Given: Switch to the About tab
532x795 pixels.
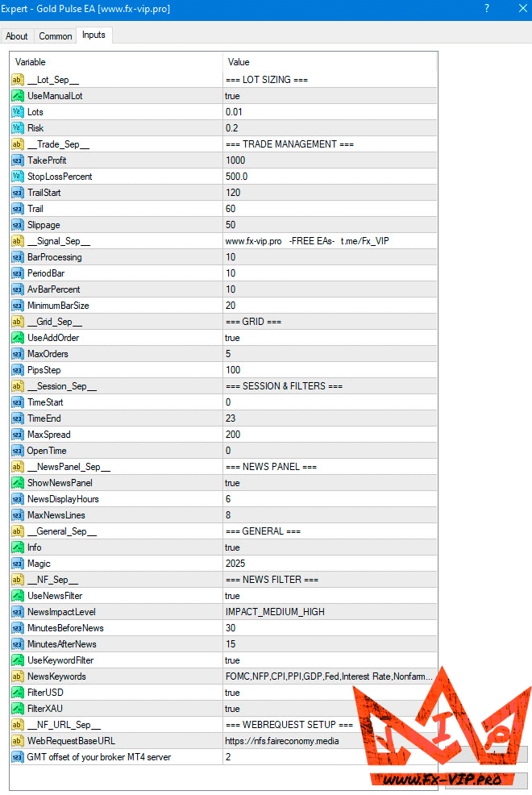Looking at the screenshot, I should 16,36.
